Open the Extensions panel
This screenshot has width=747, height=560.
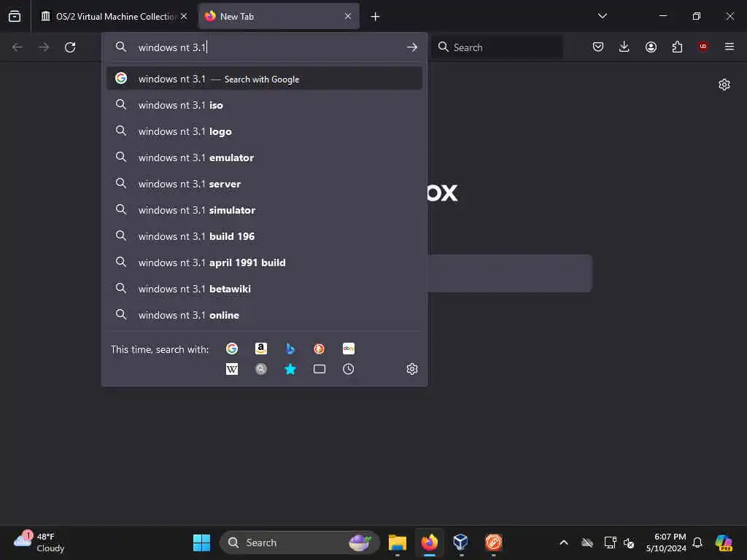pyautogui.click(x=677, y=47)
